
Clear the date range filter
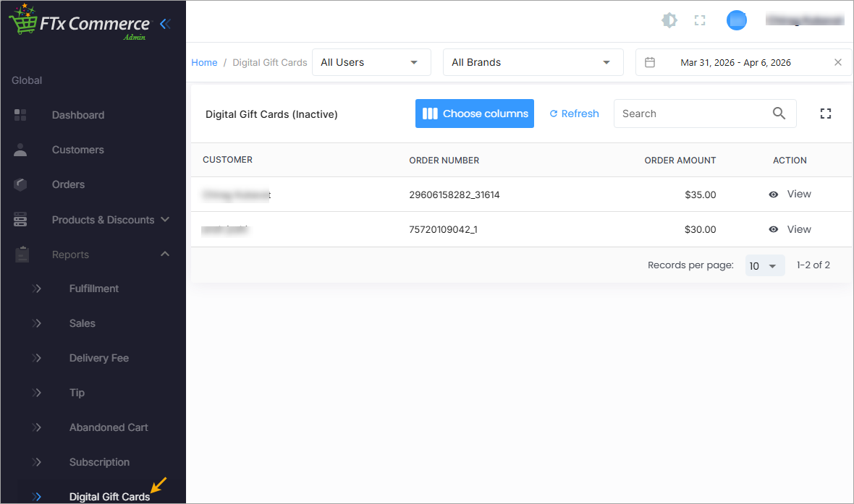point(838,63)
